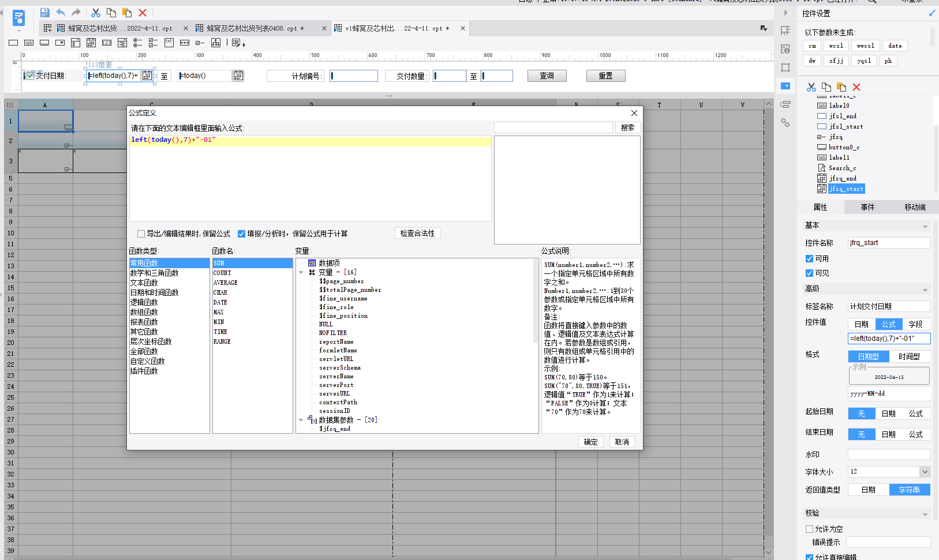Insert a tree view widget

pos(216,43)
